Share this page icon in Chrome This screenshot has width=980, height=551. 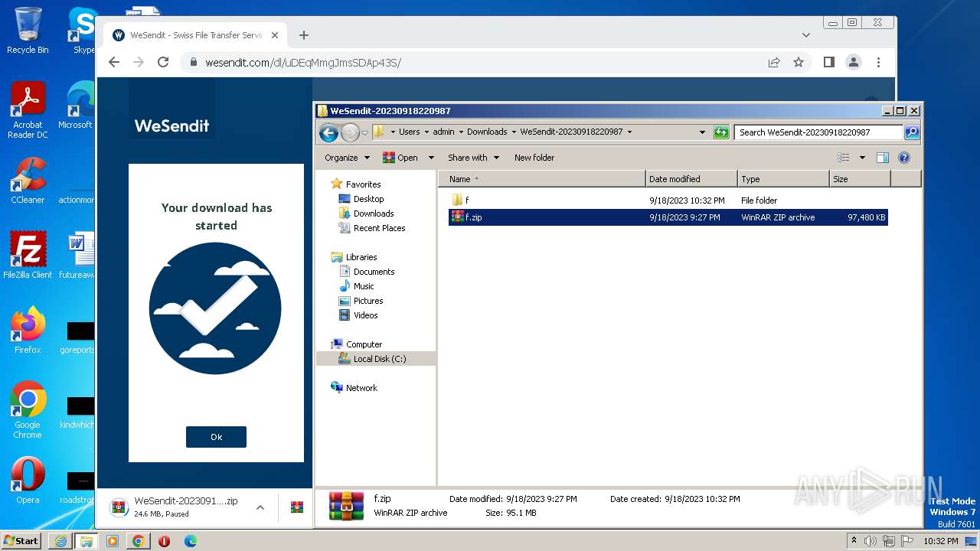coord(774,62)
